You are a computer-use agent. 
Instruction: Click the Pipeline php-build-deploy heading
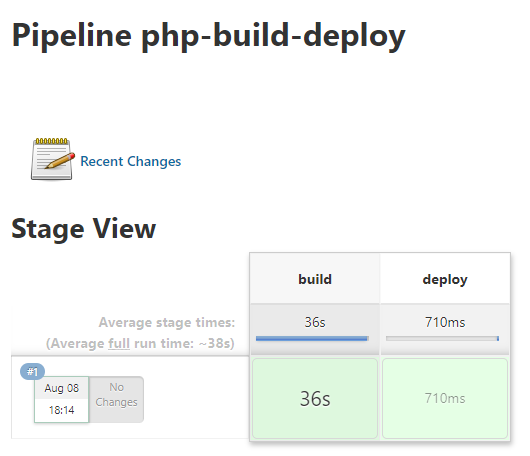click(x=209, y=36)
